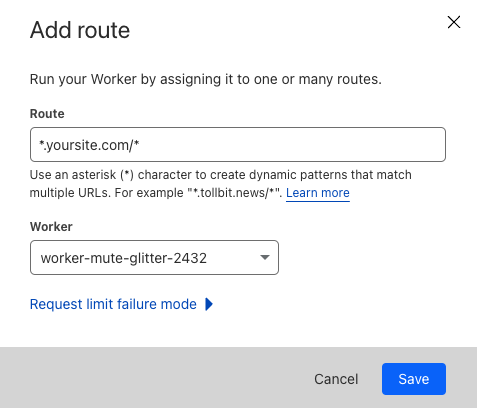Expand Request limit failure mode

[121, 304]
